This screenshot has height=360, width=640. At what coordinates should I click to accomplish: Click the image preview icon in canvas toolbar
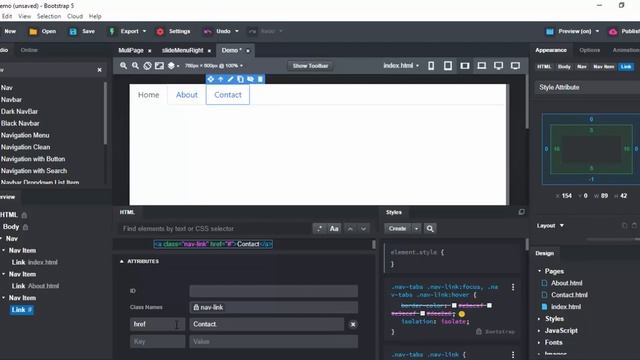159,66
